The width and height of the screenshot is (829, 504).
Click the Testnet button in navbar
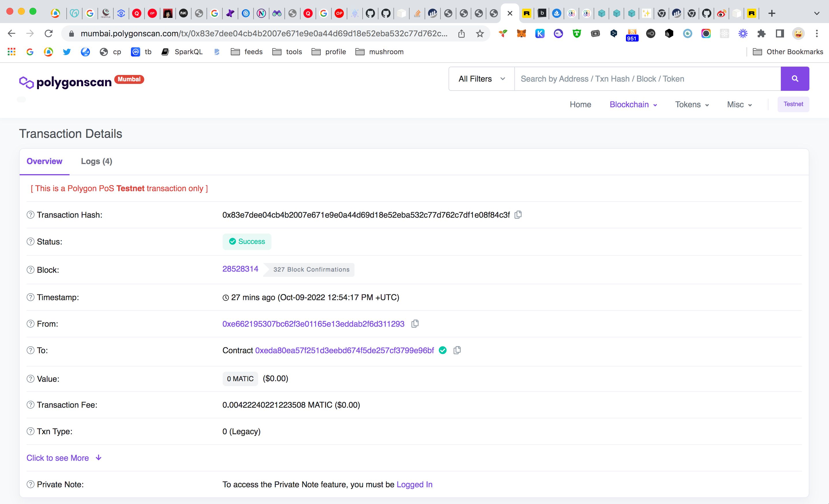click(x=793, y=104)
